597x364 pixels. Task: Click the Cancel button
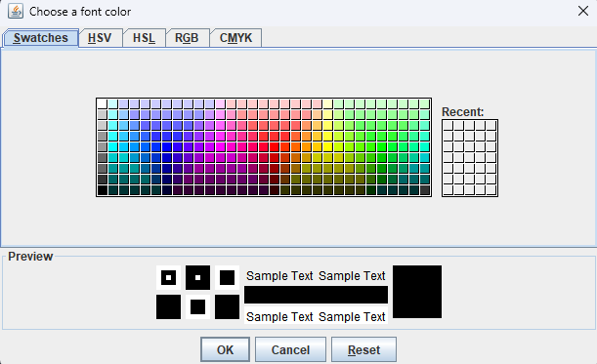pyautogui.click(x=290, y=349)
